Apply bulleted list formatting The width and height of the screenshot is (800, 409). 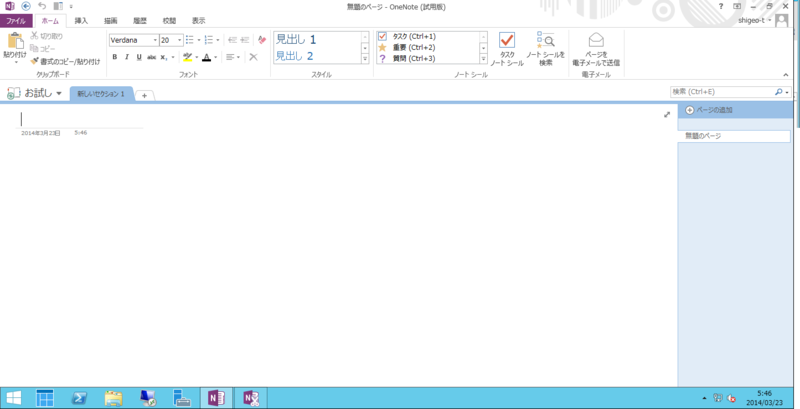pyautogui.click(x=190, y=40)
